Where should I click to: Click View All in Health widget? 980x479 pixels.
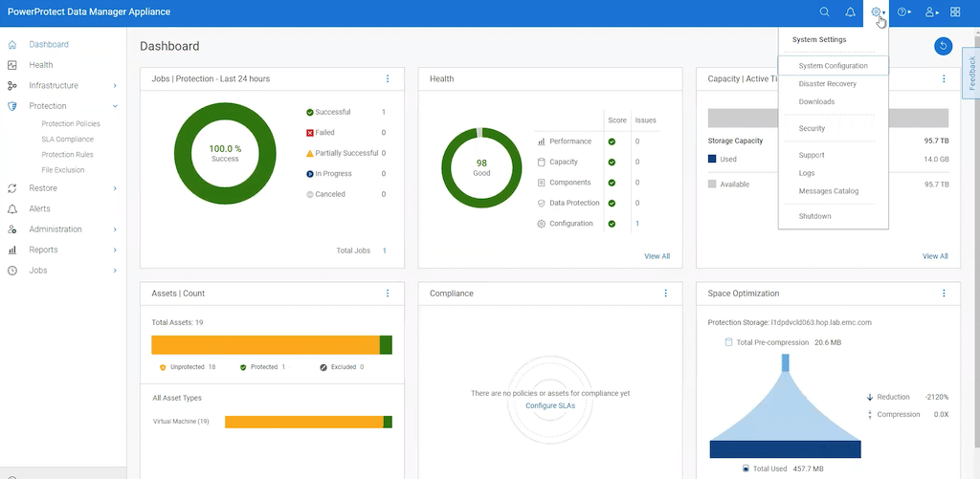pos(657,256)
